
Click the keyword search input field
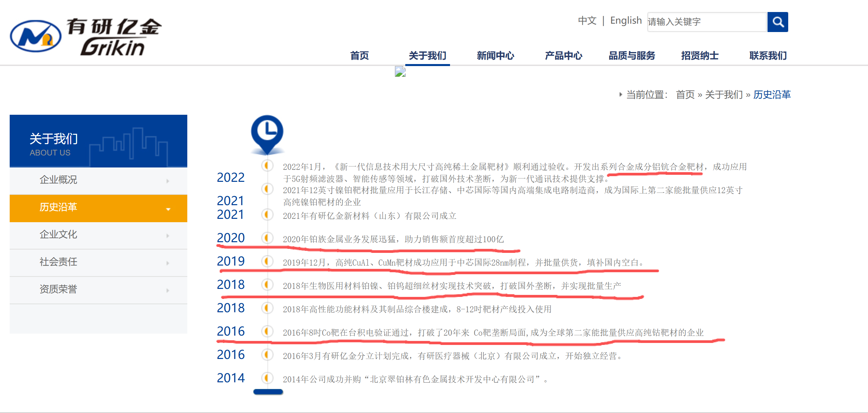(x=706, y=22)
